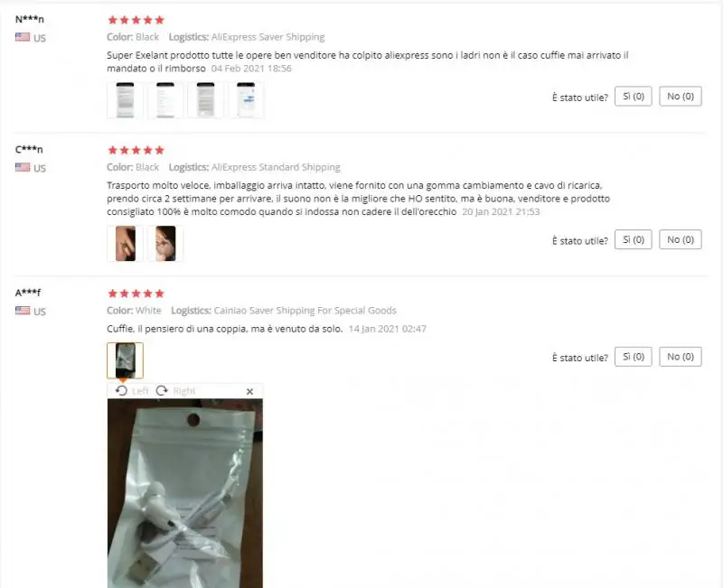Vote Sì on C***n's review
This screenshot has width=723, height=588.
click(x=634, y=239)
